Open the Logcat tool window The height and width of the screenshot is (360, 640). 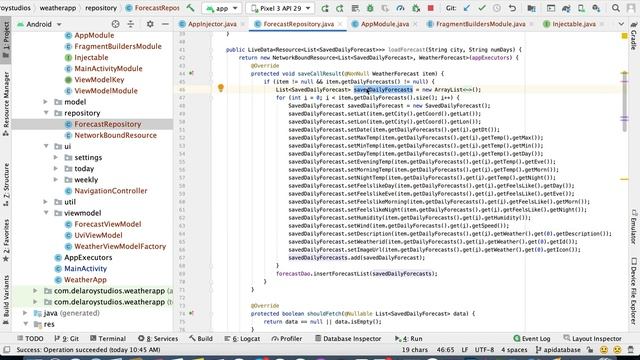coord(242,338)
